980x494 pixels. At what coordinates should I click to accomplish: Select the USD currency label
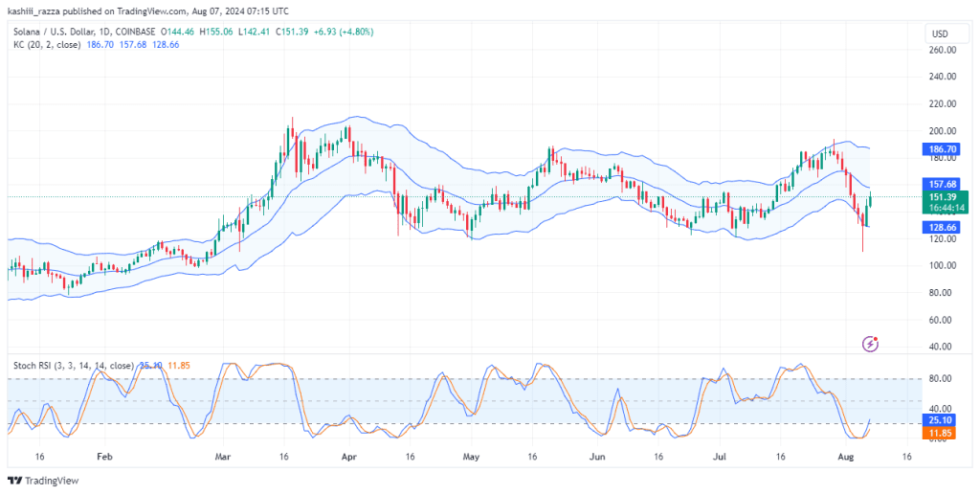click(940, 34)
